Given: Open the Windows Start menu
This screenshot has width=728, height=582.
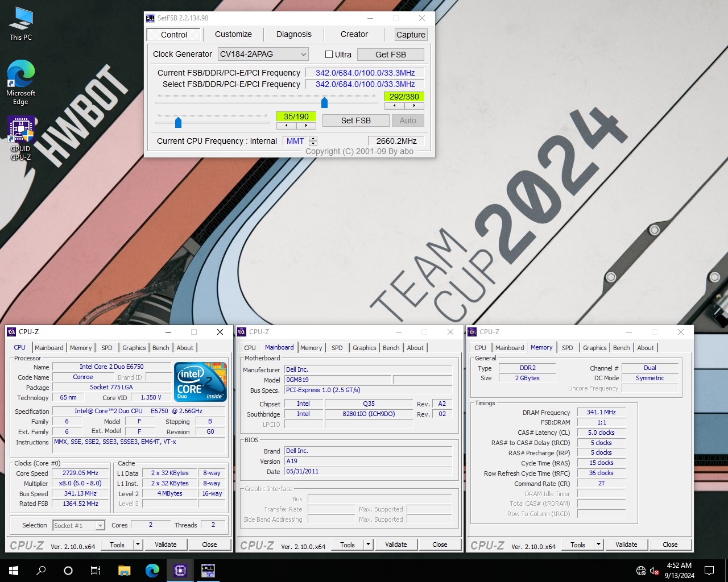Looking at the screenshot, I should coord(14,570).
